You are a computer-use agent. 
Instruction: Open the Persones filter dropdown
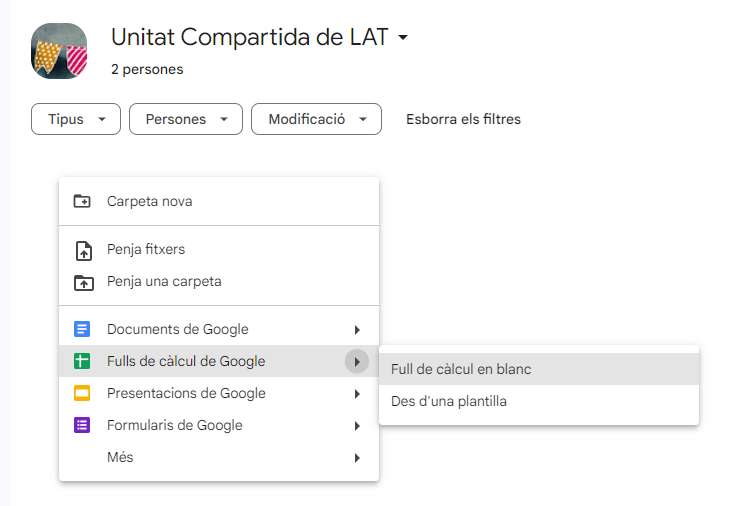[x=186, y=119]
